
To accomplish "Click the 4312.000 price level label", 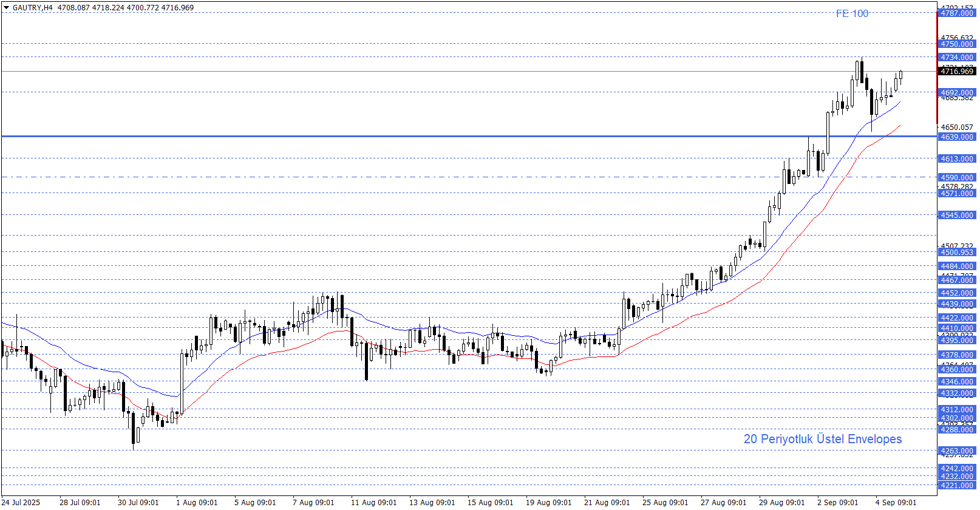I will [x=957, y=410].
